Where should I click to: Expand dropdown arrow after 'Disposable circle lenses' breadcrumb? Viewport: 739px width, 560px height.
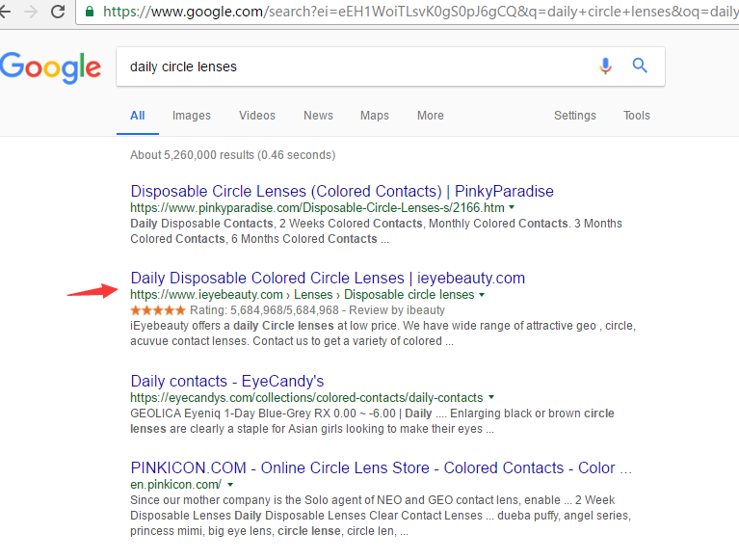[482, 295]
